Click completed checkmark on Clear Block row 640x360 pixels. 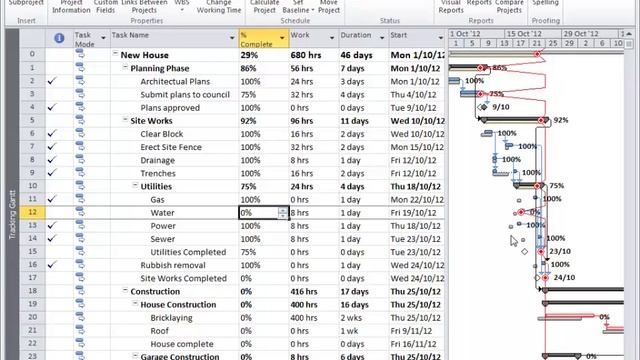pyautogui.click(x=51, y=133)
